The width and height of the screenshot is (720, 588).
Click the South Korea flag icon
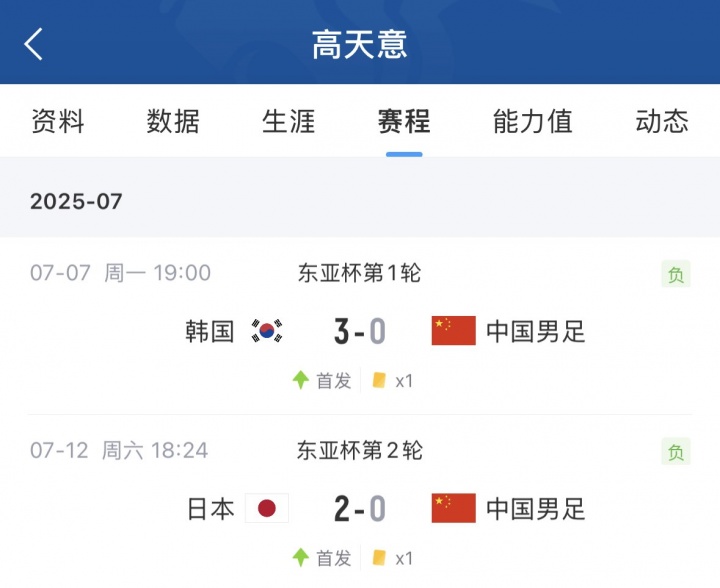coord(267,331)
